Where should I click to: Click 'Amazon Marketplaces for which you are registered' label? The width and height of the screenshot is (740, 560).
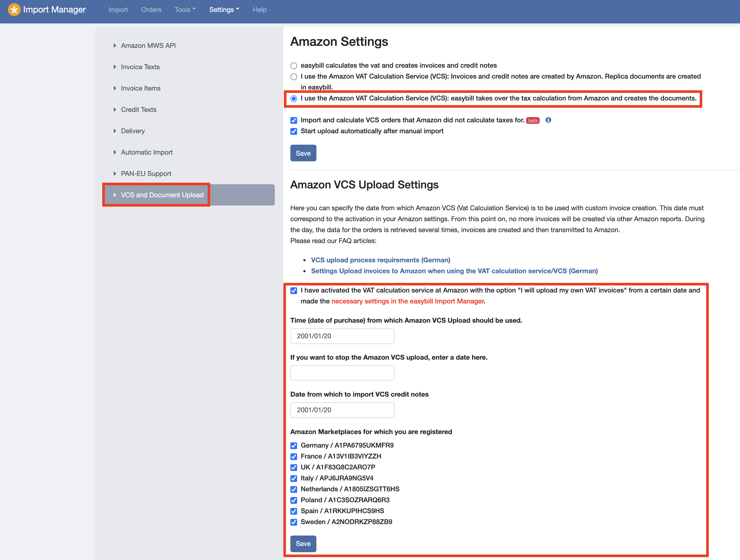tap(371, 431)
